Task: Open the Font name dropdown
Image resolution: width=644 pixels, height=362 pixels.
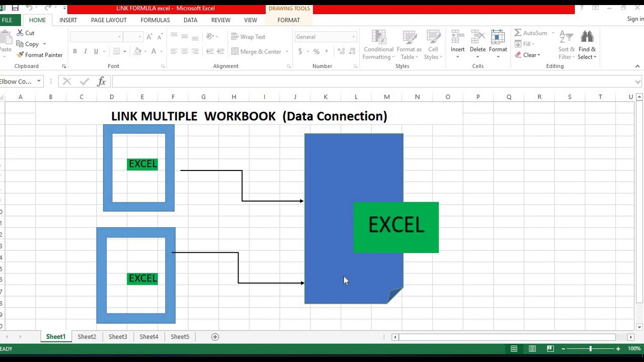Action: (119, 37)
